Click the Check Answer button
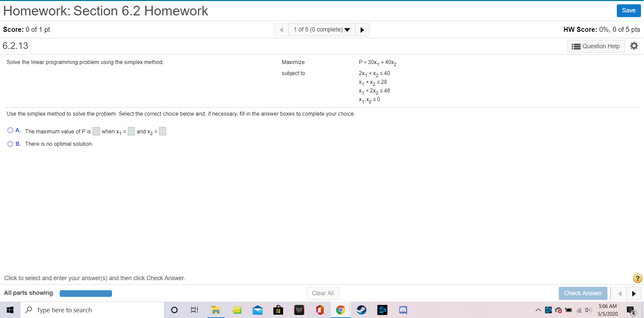Screen dimensions: 644x318 583,293
